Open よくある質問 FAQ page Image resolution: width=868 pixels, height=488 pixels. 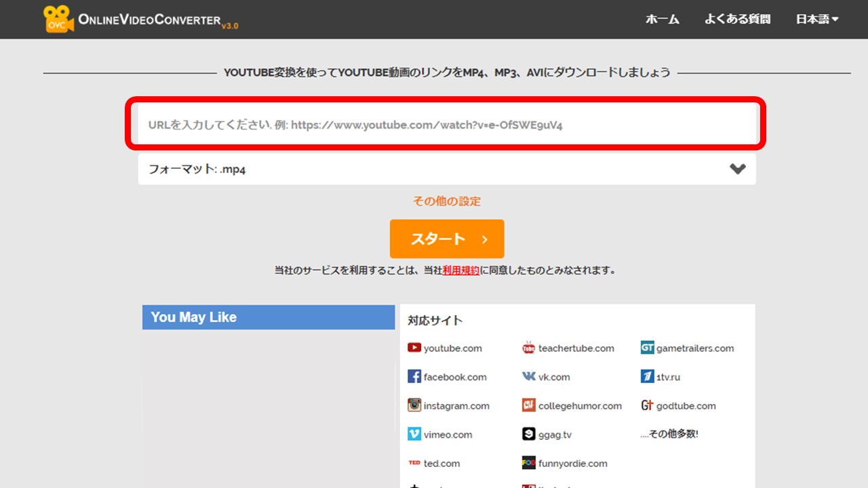(737, 19)
